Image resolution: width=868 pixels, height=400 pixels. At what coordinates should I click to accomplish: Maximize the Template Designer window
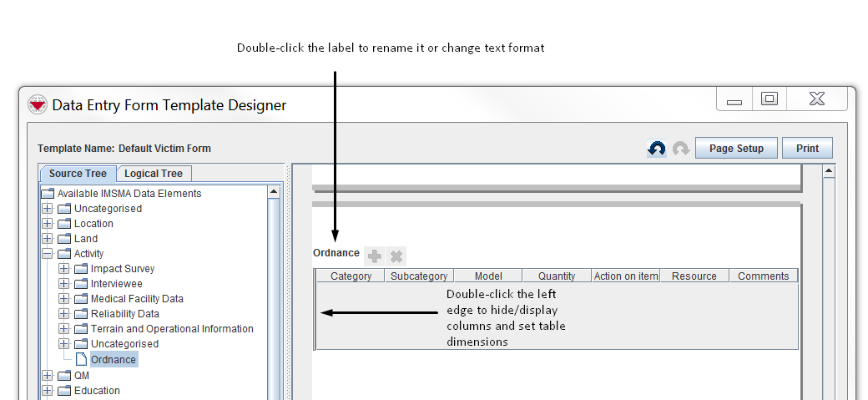click(770, 99)
